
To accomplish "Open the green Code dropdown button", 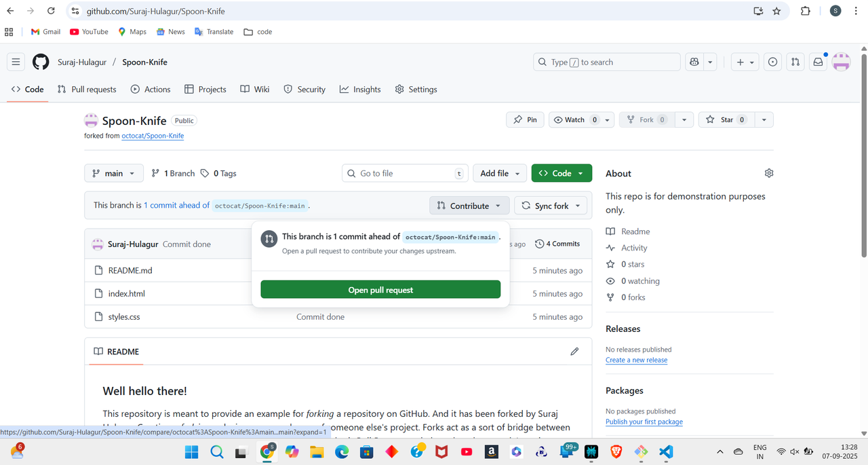I will click(561, 173).
